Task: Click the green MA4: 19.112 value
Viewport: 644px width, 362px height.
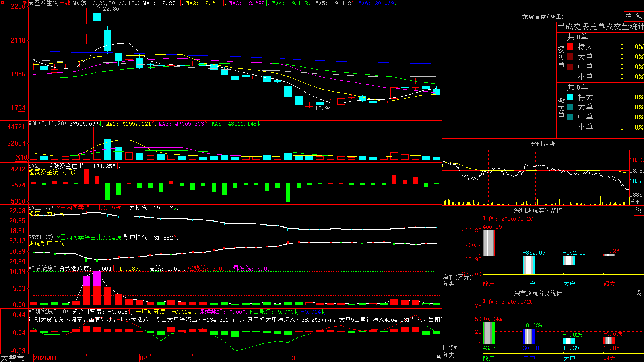Action: pos(290,3)
